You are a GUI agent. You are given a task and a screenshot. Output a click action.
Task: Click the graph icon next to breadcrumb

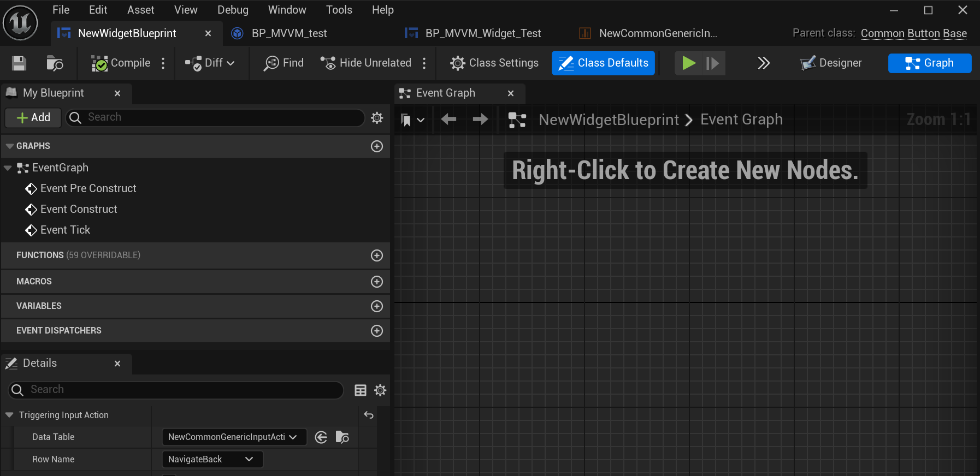[517, 120]
